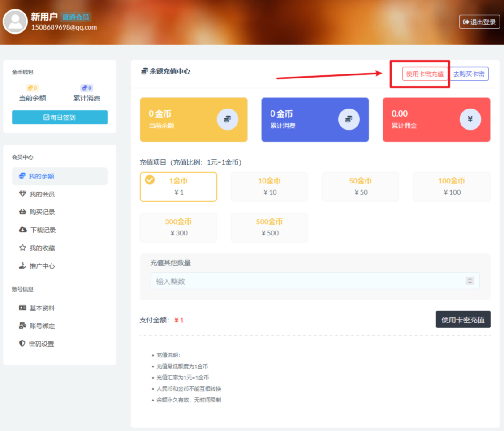
Task: Open 推广中心 in the sidebar menu
Action: (x=42, y=266)
